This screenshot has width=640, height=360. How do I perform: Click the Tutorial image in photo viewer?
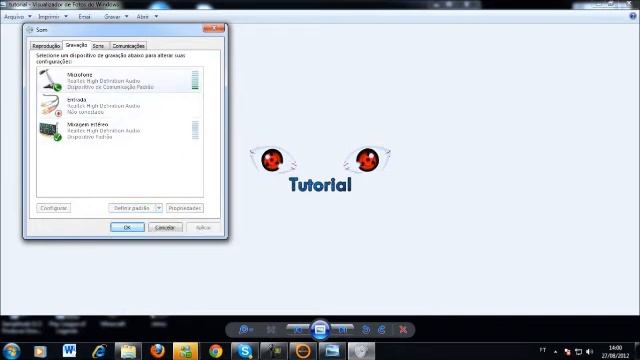(x=320, y=169)
